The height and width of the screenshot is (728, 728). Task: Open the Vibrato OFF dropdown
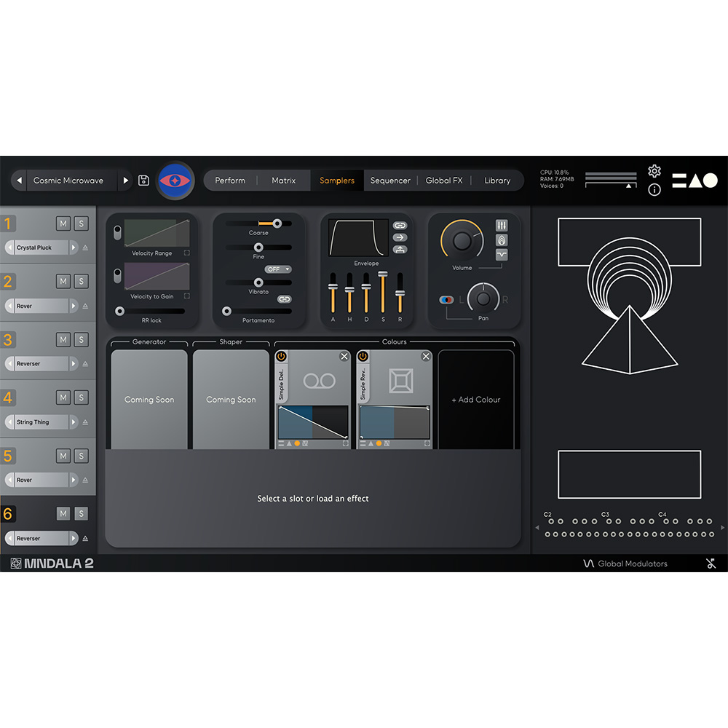(277, 269)
